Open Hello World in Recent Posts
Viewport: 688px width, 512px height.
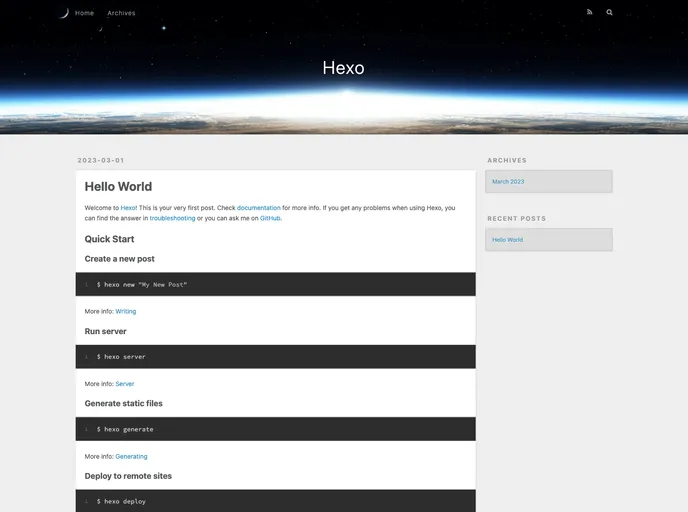point(507,240)
